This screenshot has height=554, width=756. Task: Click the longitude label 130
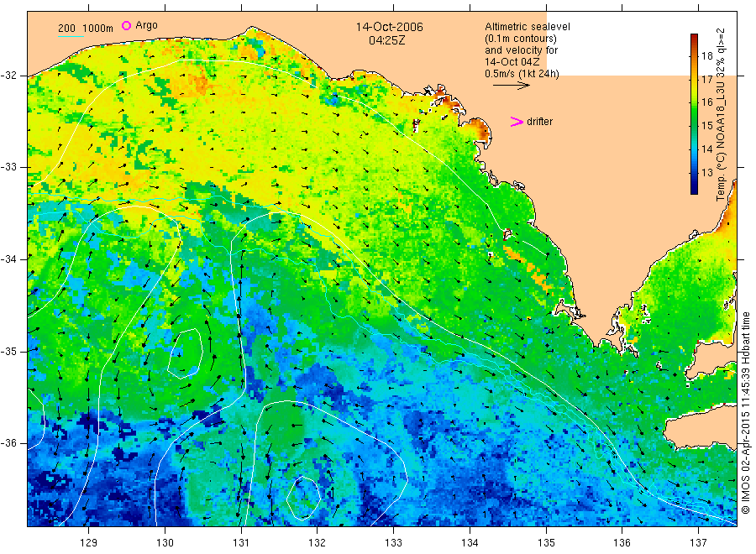[165, 543]
